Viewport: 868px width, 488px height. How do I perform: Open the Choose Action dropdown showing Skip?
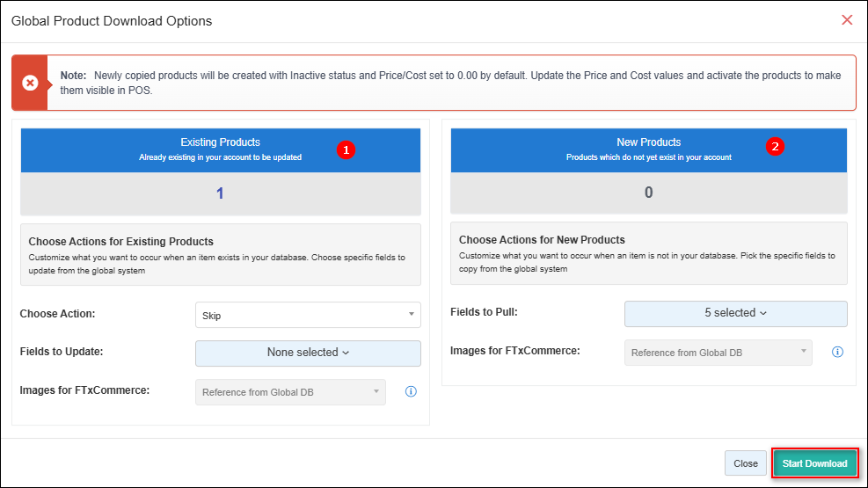pos(308,315)
